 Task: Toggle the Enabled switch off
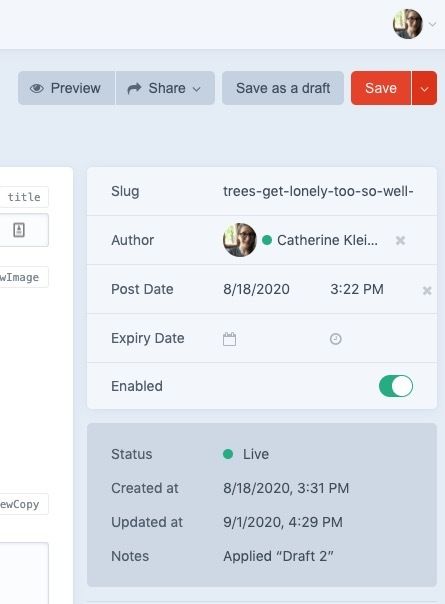(x=396, y=386)
